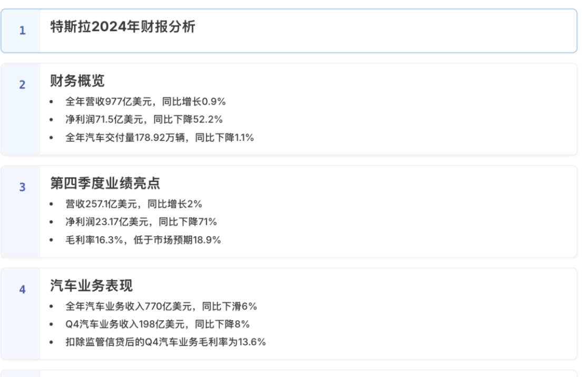This screenshot has height=377, width=588.
Task: Select outline card 1 titled 特斯拉2024年财报分析
Action: click(289, 31)
